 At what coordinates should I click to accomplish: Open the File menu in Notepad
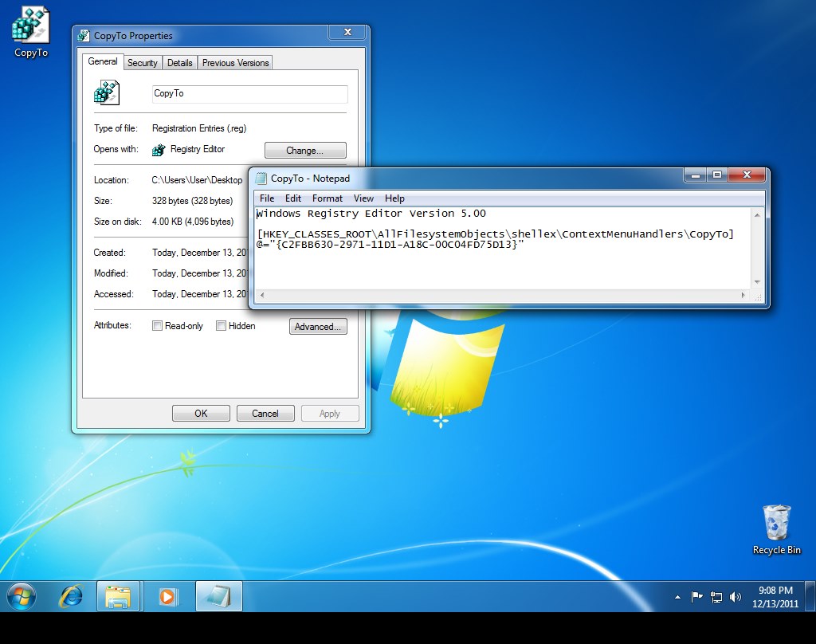coord(267,198)
